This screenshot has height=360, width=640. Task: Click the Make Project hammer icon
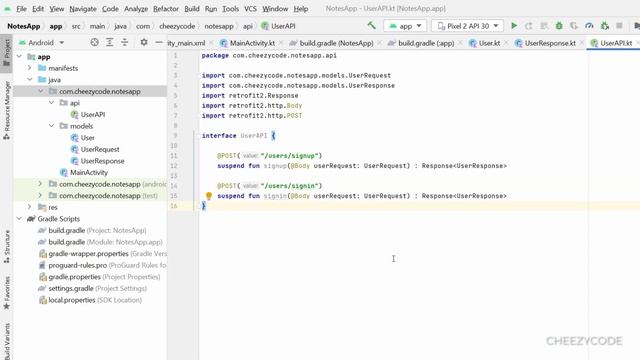pyautogui.click(x=371, y=26)
